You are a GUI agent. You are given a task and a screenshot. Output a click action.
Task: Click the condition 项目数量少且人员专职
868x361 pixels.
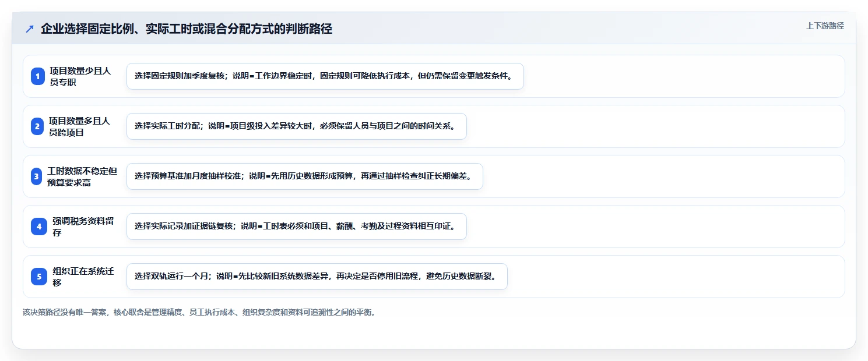[x=80, y=76]
